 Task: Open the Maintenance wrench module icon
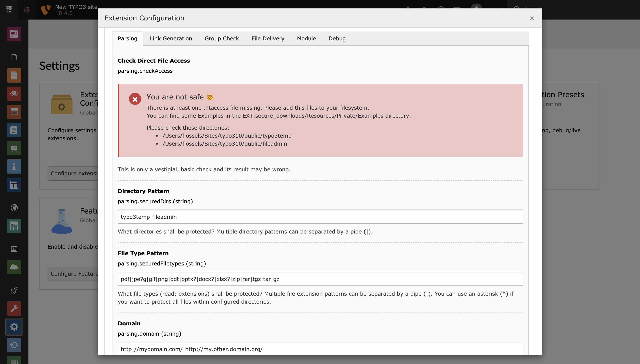pyautogui.click(x=14, y=309)
